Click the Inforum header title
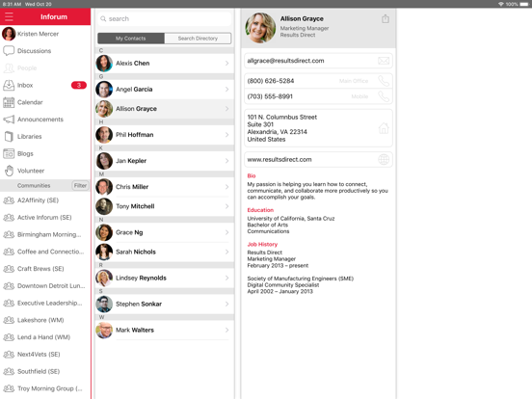The image size is (532, 399). coord(54,16)
